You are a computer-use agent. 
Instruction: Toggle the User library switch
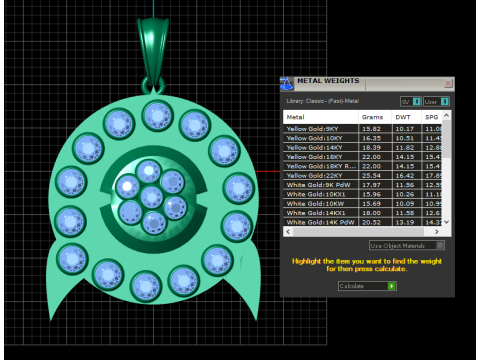[436, 102]
